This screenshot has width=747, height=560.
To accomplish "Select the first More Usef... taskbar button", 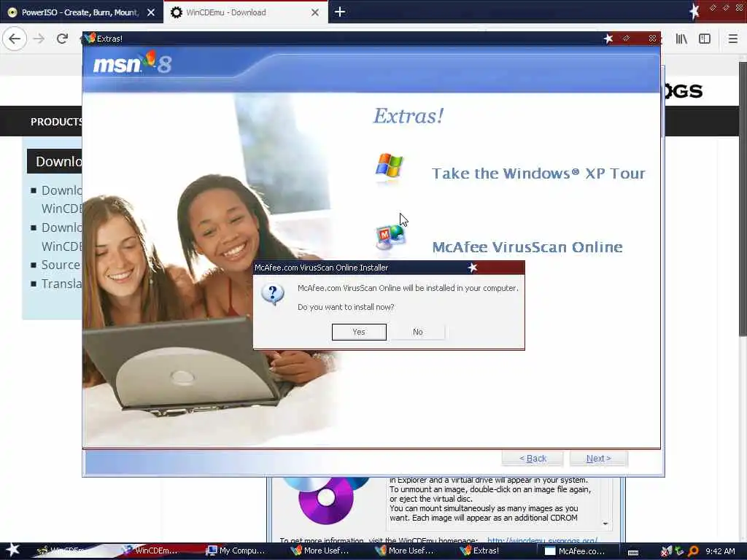I will click(321, 551).
